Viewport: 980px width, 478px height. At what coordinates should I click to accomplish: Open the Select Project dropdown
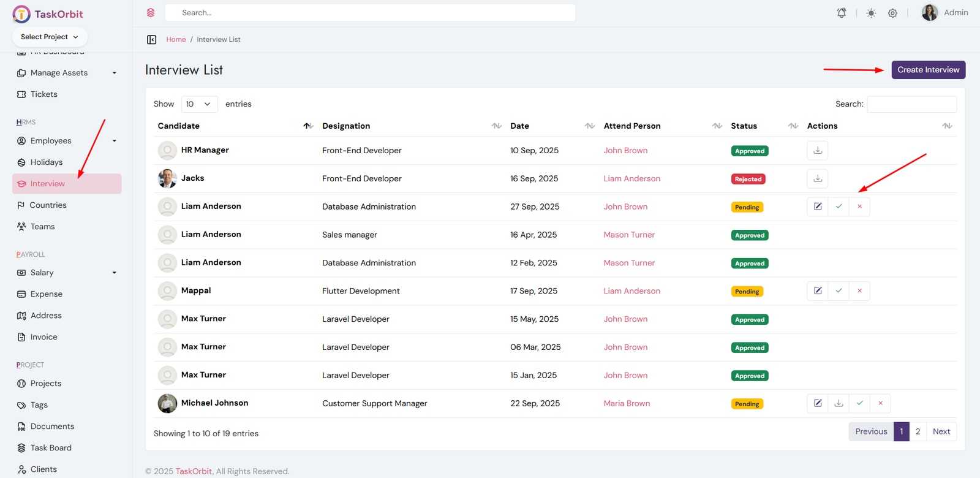[x=50, y=37]
